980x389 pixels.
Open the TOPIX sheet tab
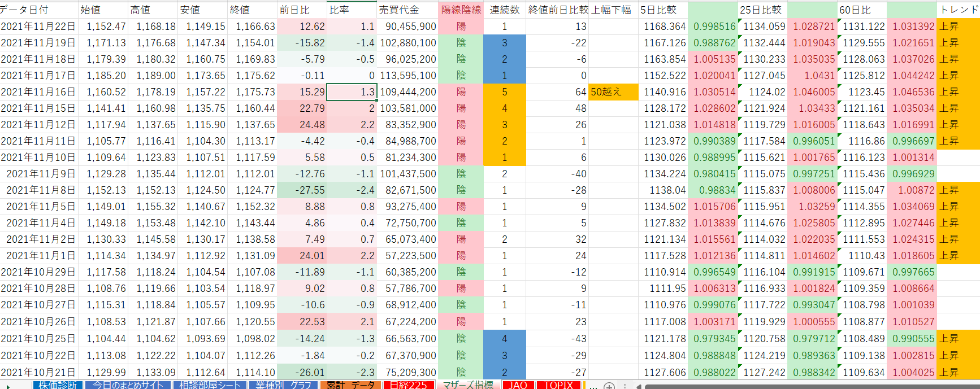coord(558,385)
